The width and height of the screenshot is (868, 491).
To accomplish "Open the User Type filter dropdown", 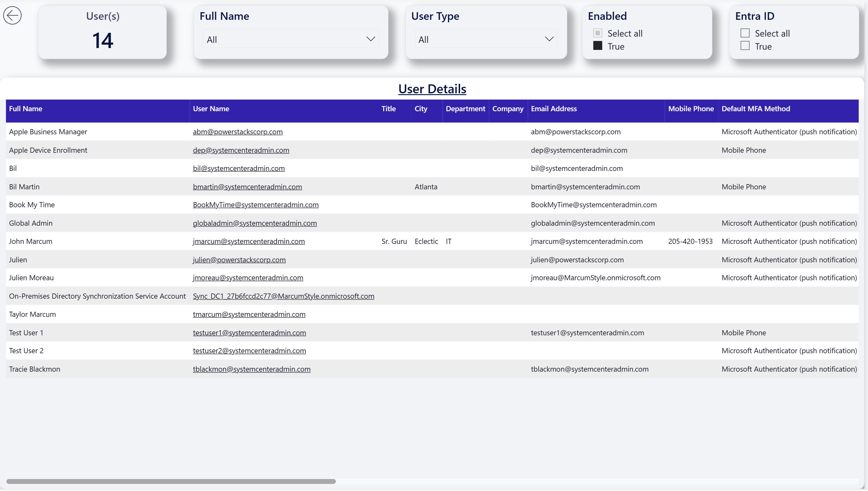I will pos(486,39).
